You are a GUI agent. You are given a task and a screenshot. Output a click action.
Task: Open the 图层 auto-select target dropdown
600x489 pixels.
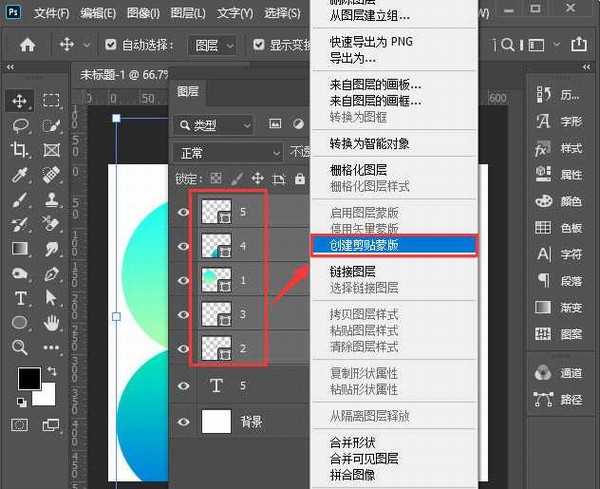pos(215,45)
